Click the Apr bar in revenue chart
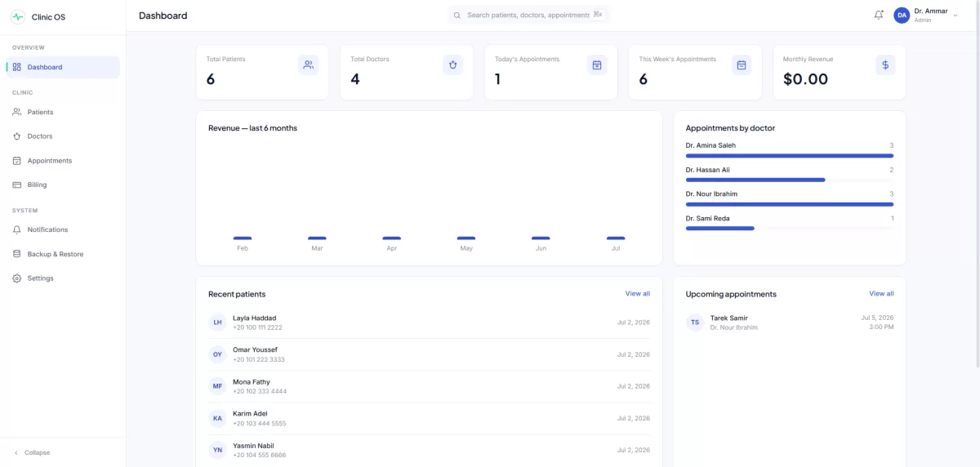 (x=392, y=238)
